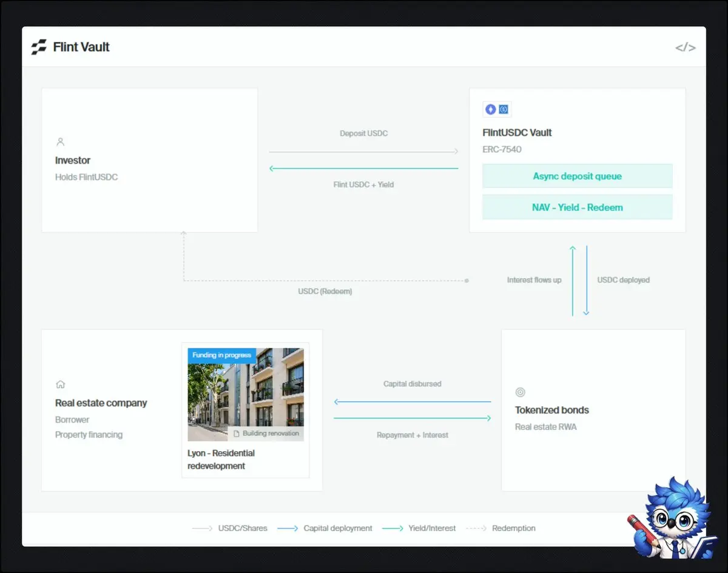The image size is (728, 573).
Task: Select the Async deposit queue box
Action: tap(577, 176)
